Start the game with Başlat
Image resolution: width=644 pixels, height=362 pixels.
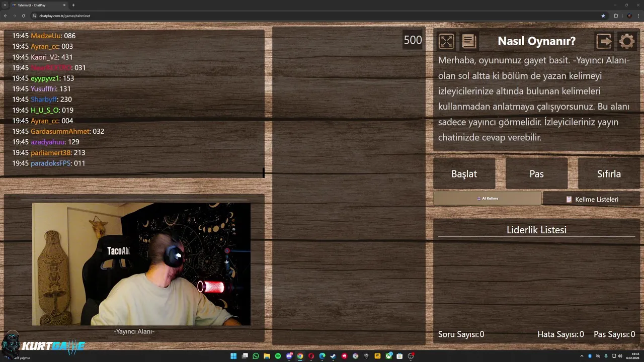pyautogui.click(x=464, y=174)
